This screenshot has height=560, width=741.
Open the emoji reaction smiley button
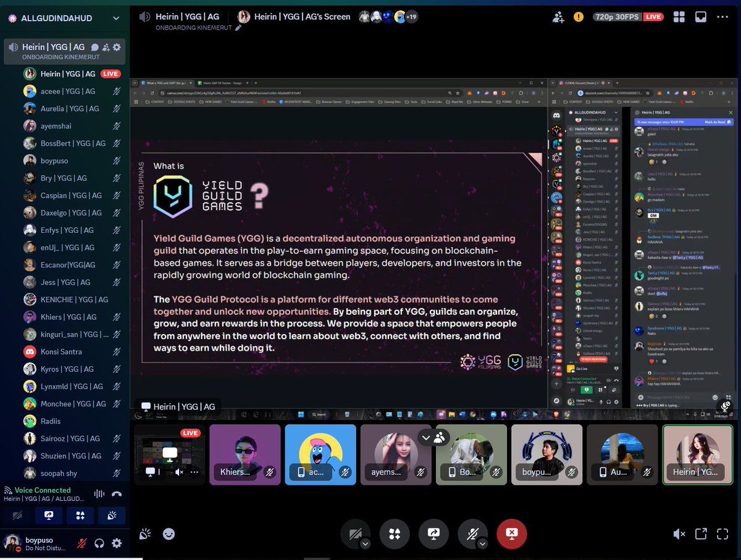pyautogui.click(x=169, y=534)
